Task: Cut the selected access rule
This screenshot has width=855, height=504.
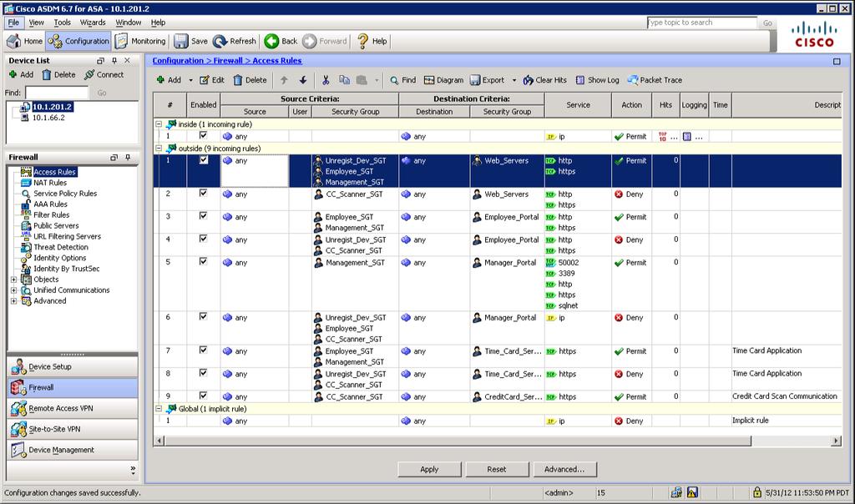Action: (x=326, y=80)
